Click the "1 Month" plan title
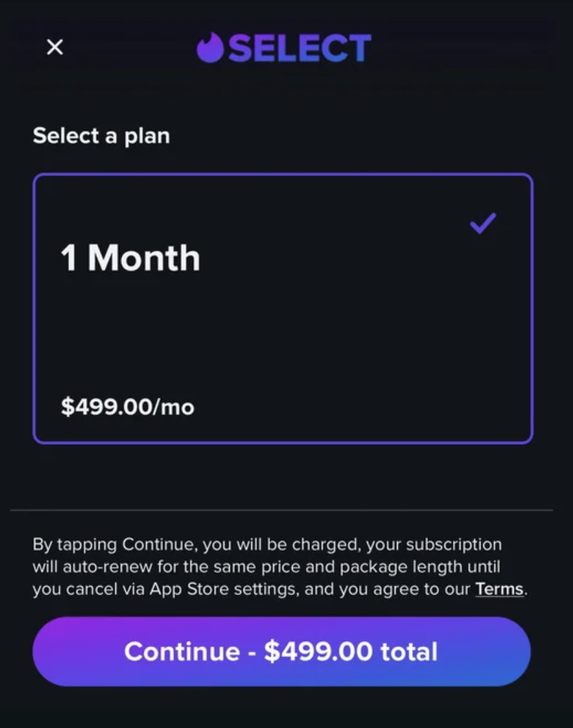 [130, 258]
